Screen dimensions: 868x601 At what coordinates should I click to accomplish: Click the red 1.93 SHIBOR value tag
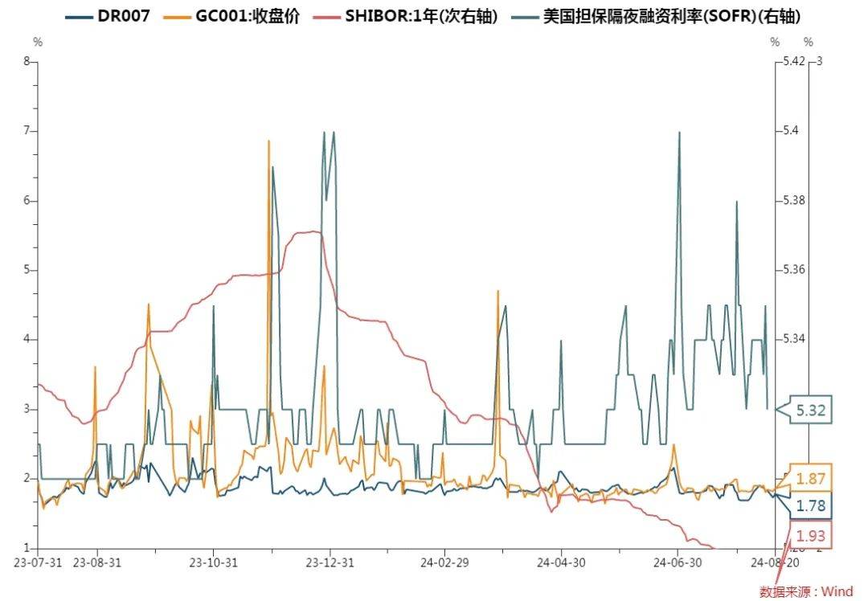[809, 535]
